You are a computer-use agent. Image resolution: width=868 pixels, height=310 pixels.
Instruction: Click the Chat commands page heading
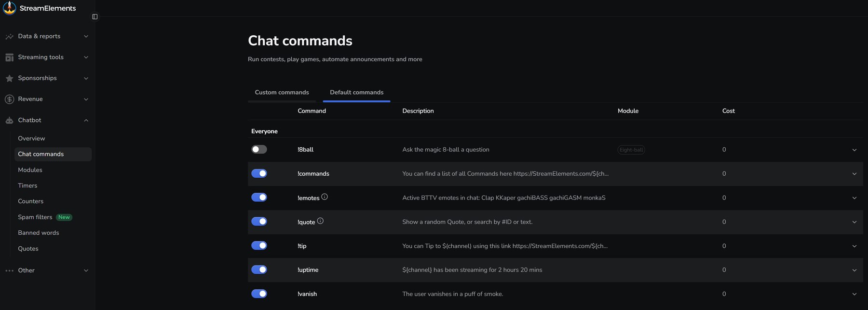tap(300, 41)
